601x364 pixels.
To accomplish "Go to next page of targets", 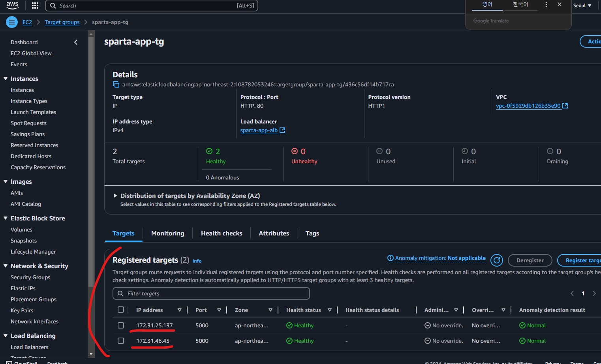I will pyautogui.click(x=594, y=293).
